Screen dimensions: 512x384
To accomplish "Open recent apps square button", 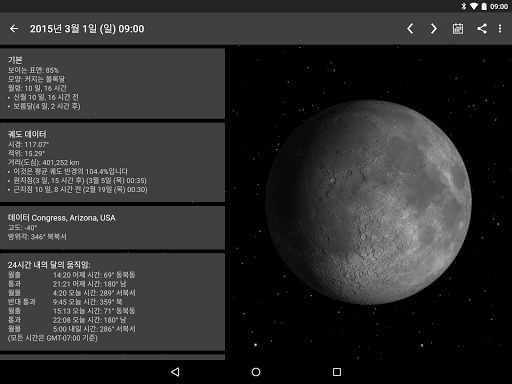I will pyautogui.click(x=337, y=372).
